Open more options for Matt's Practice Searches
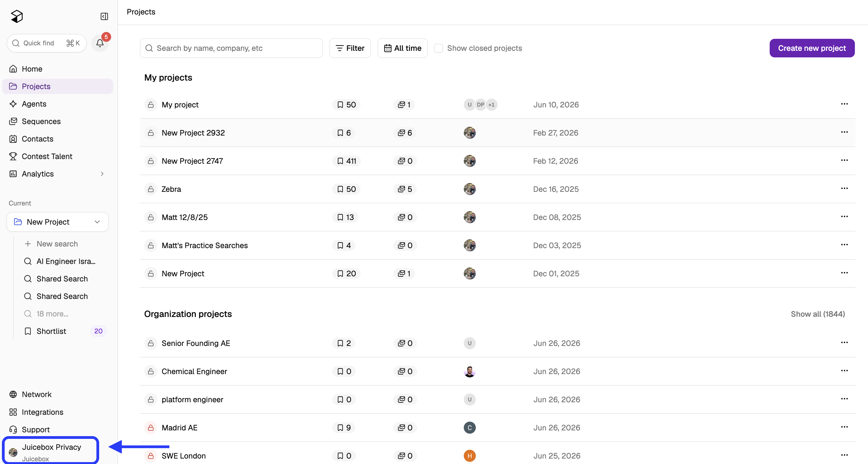Viewport: 868px width, 464px height. click(844, 245)
